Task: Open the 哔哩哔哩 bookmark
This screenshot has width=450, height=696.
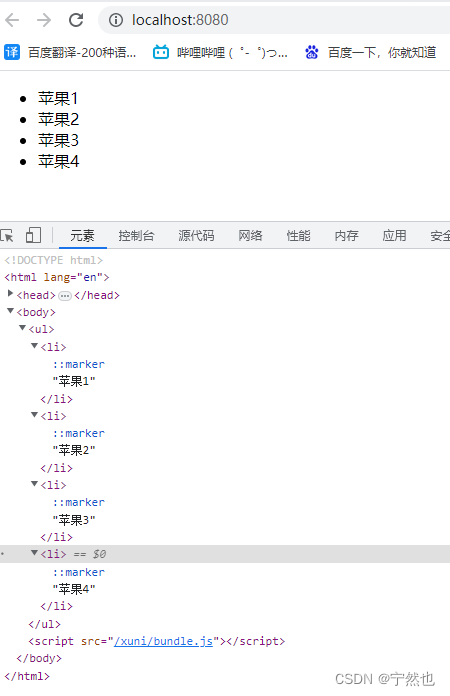Action: pos(220,52)
